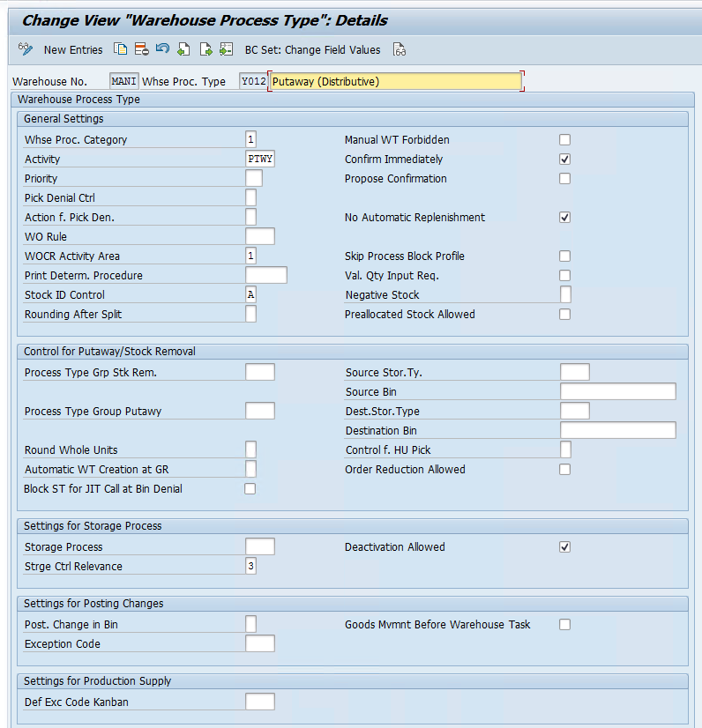The width and height of the screenshot is (702, 728).
Task: Click New Entries button
Action: coord(73,49)
